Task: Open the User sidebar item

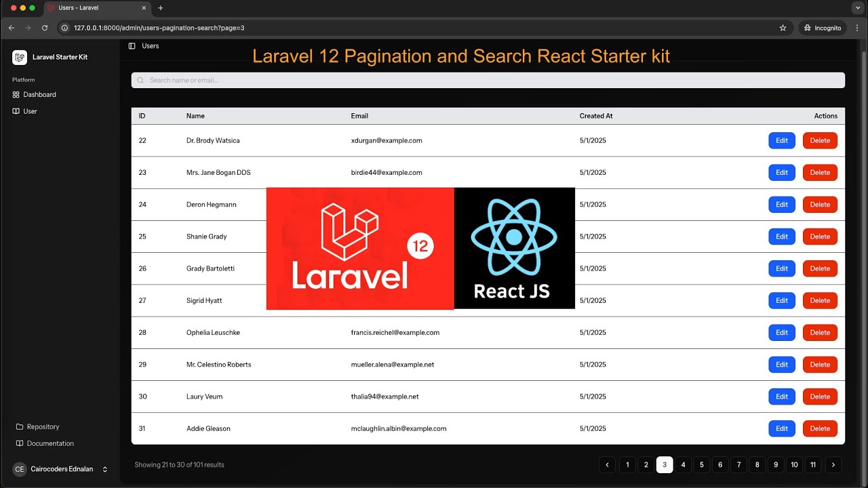Action: point(25,111)
